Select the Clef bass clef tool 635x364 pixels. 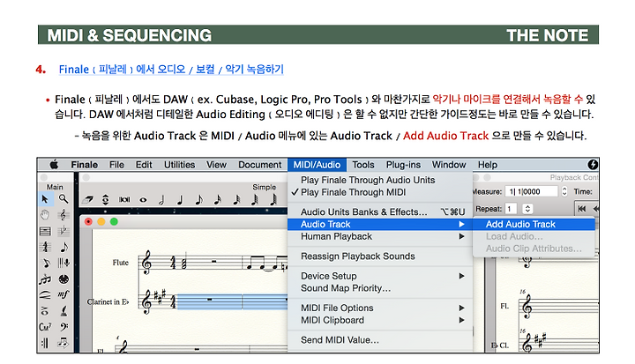pos(63,327)
